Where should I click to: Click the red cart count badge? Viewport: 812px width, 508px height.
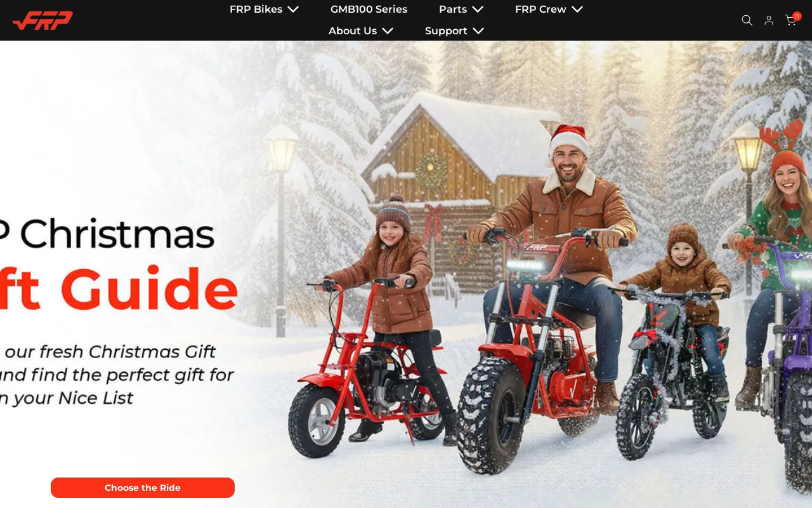(797, 16)
